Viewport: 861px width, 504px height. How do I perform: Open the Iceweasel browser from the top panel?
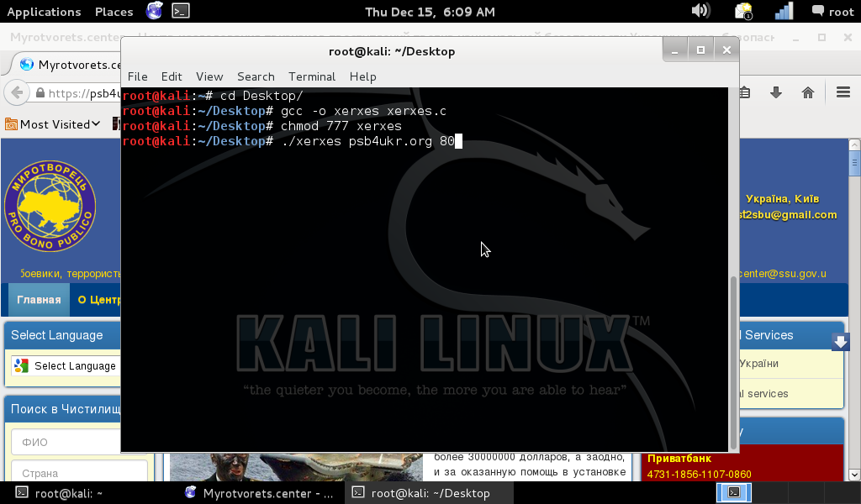pyautogui.click(x=153, y=11)
